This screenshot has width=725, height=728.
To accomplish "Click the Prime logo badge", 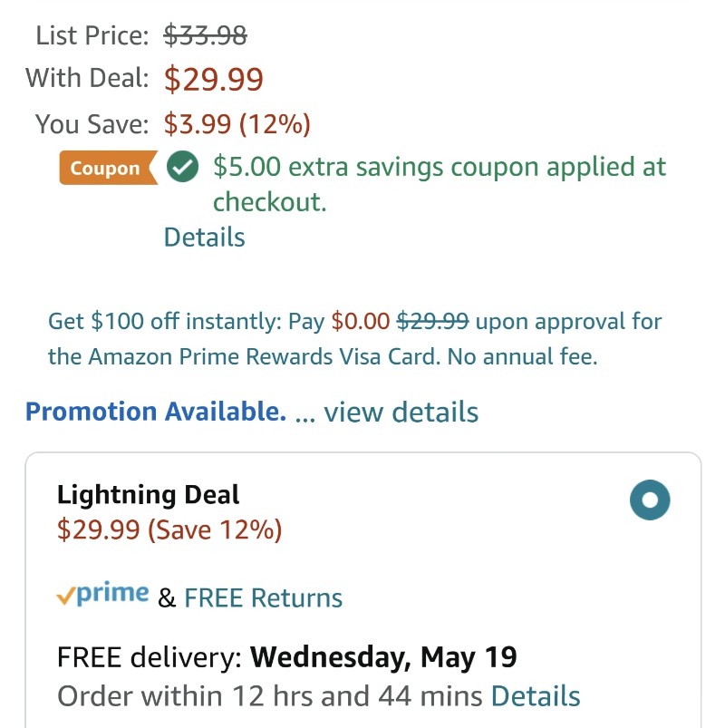I will click(x=102, y=594).
